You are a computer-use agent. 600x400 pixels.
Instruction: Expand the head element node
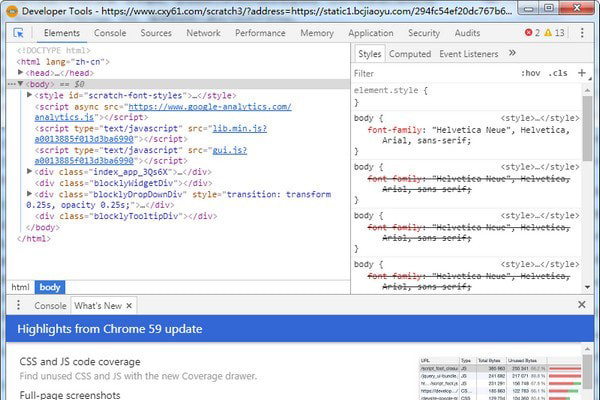(x=20, y=72)
